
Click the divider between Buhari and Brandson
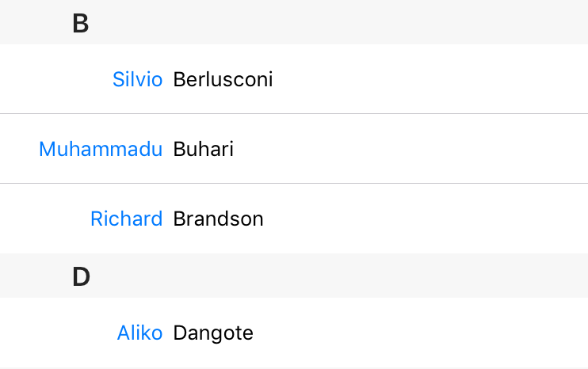(x=294, y=184)
